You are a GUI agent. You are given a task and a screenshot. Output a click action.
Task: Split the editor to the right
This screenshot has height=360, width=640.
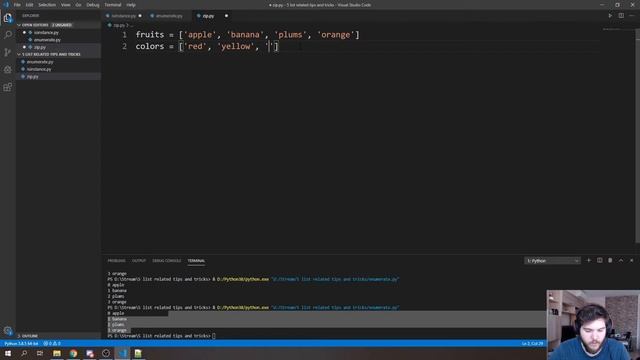[x=621, y=16]
